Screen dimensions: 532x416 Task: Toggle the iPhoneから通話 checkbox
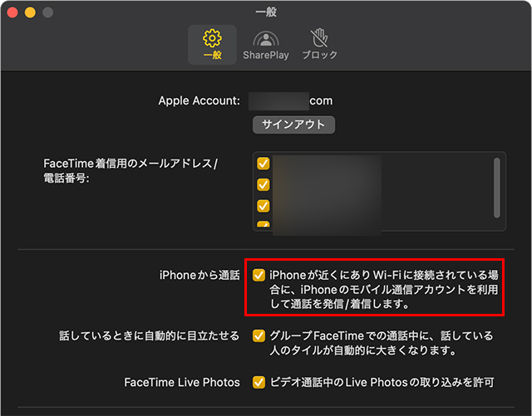(x=259, y=275)
